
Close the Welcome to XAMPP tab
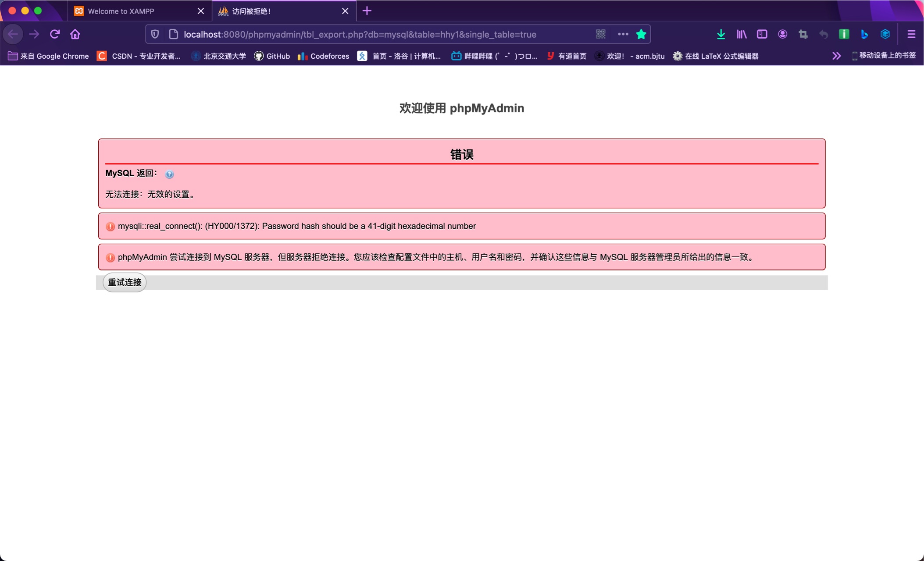(x=201, y=11)
